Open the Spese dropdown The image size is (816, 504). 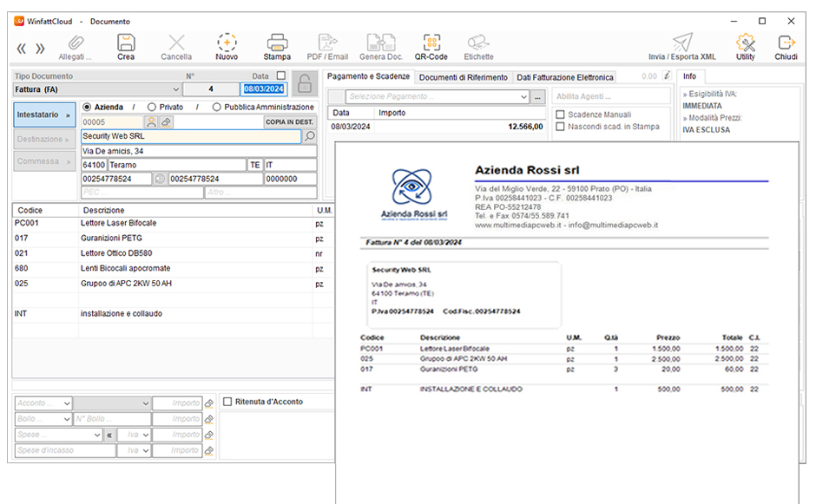click(x=59, y=435)
